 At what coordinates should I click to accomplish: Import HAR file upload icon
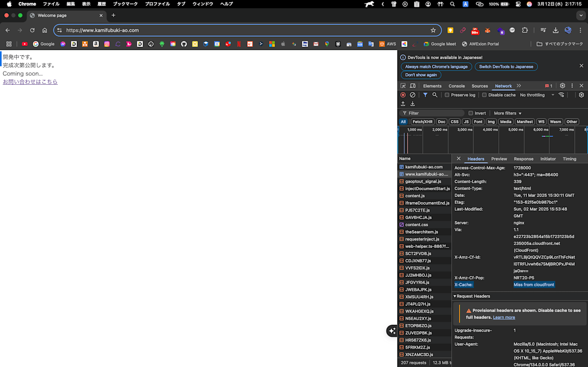tap(403, 104)
